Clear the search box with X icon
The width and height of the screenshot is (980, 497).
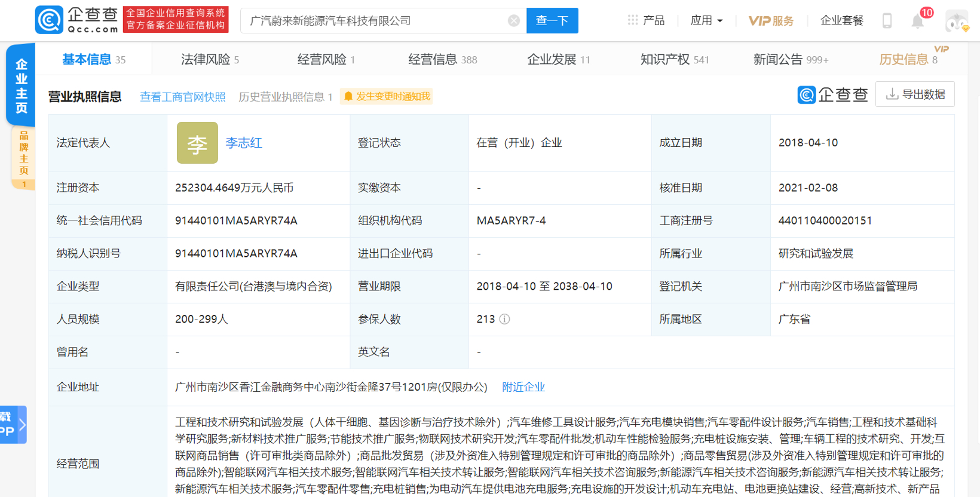[513, 21]
